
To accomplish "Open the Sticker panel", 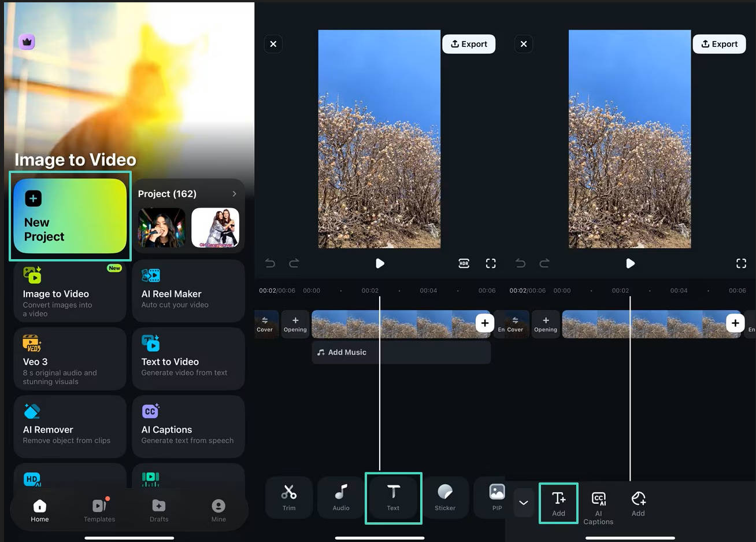I will coord(445,497).
